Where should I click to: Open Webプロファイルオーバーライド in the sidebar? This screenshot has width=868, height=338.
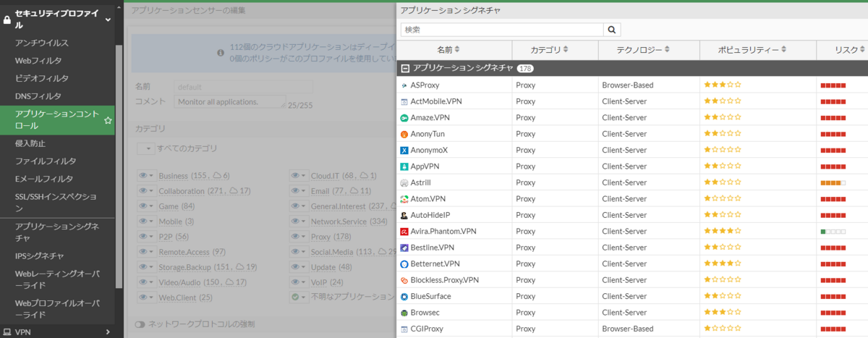point(57,308)
